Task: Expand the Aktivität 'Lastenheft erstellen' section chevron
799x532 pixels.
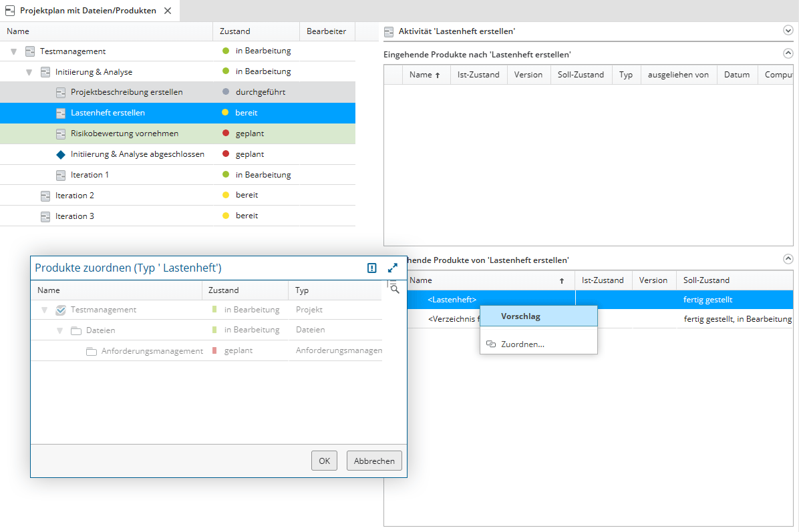Action: [x=788, y=30]
